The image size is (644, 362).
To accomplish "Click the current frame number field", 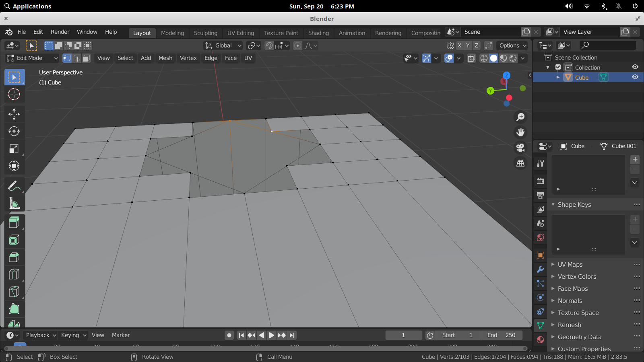I will pos(403,335).
